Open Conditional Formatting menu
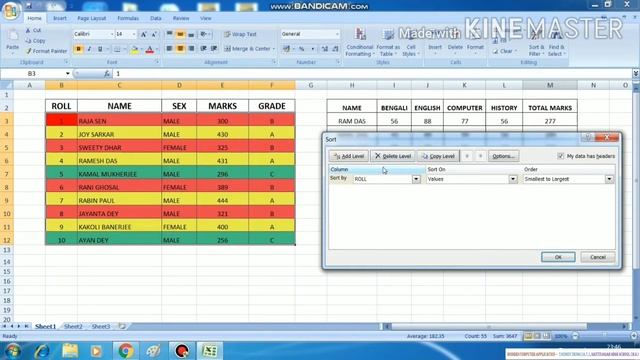The width and height of the screenshot is (640, 360). (x=359, y=42)
